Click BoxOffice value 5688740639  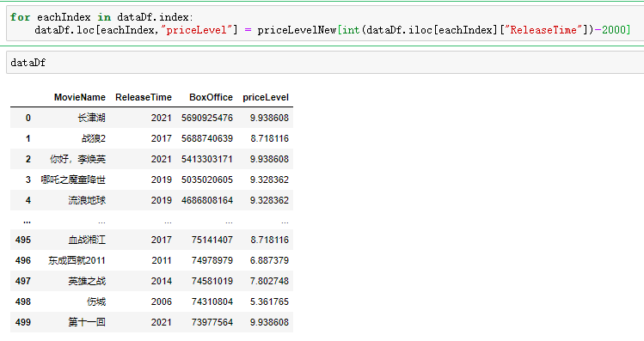coord(207,138)
